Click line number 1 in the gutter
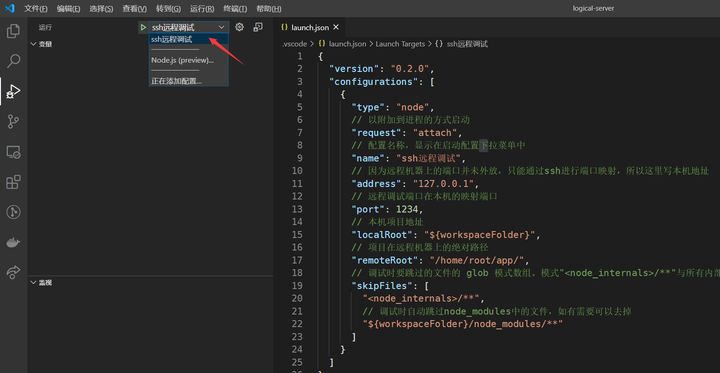 click(x=300, y=57)
